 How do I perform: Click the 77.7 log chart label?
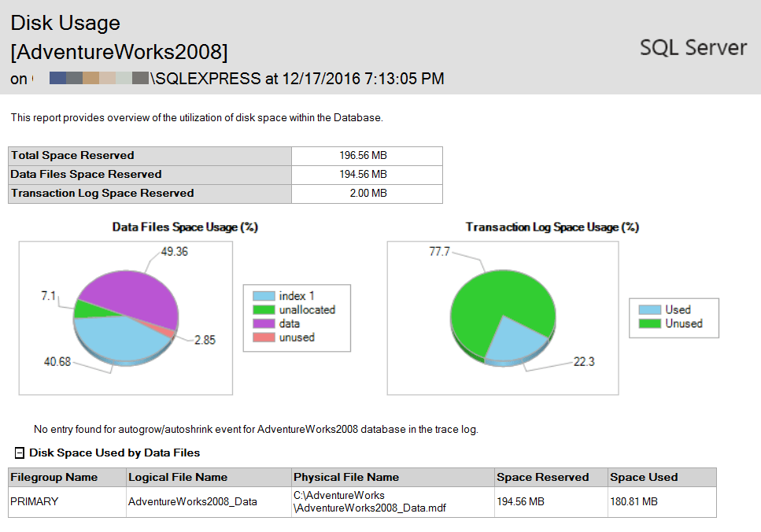click(x=439, y=252)
